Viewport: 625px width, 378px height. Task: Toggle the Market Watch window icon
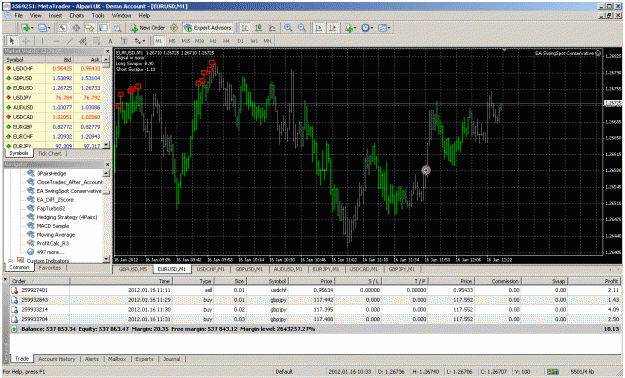click(x=62, y=28)
